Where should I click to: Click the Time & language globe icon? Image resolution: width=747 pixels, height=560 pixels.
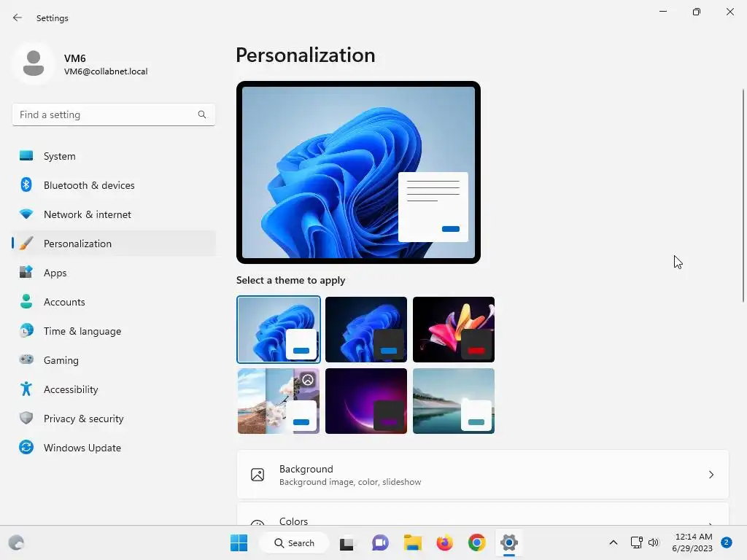click(26, 330)
